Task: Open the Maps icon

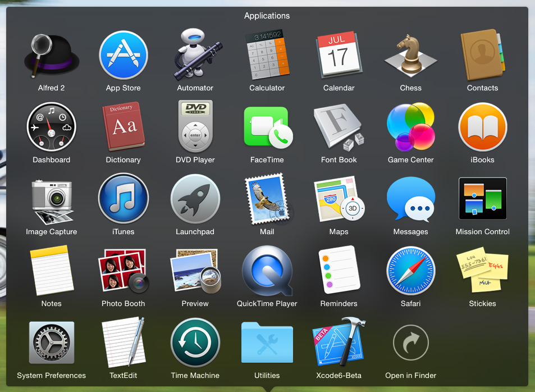Action: [x=339, y=199]
